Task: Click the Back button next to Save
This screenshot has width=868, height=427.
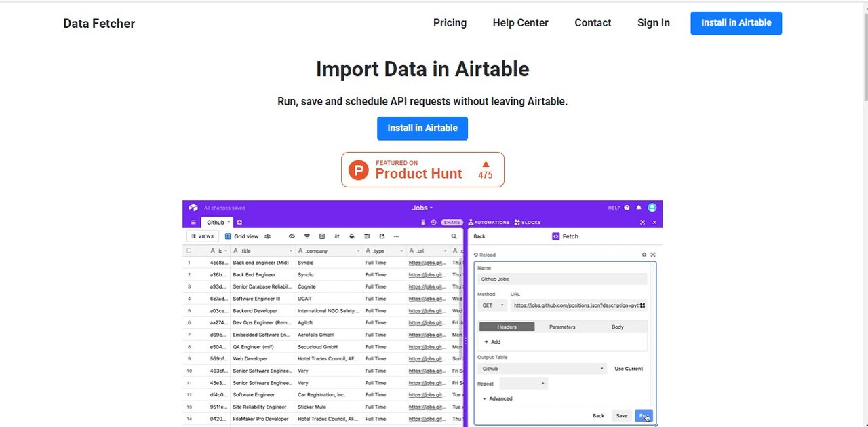Action: pos(598,416)
